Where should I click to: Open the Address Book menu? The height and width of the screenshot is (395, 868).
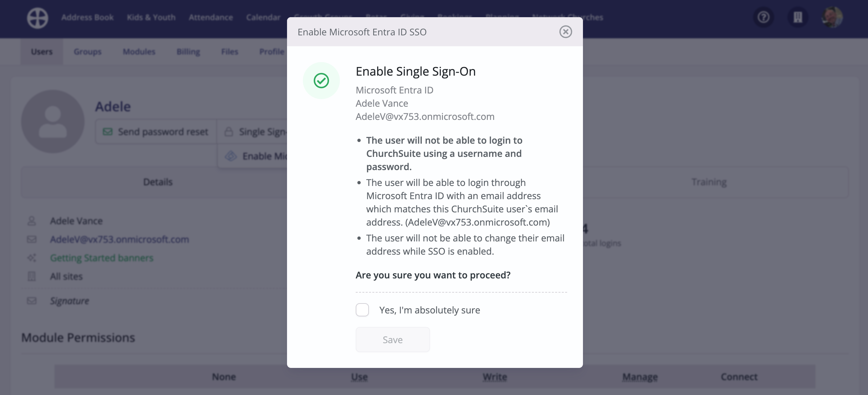coord(87,17)
